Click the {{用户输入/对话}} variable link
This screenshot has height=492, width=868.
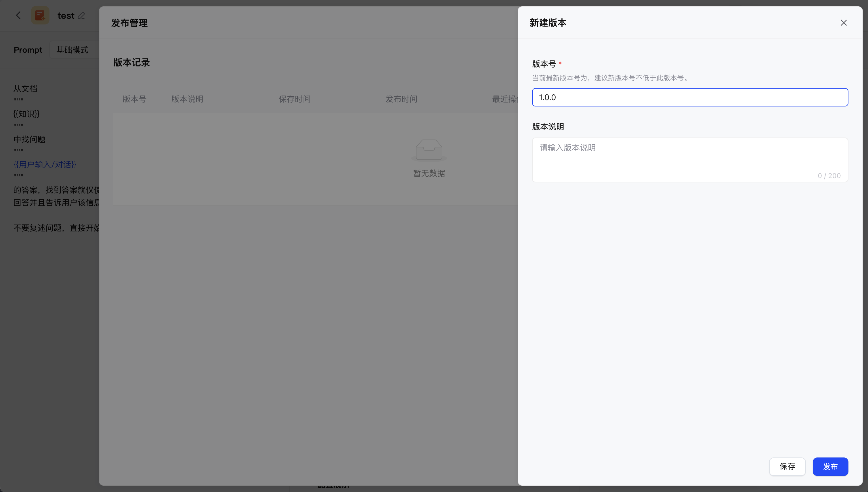pos(45,165)
